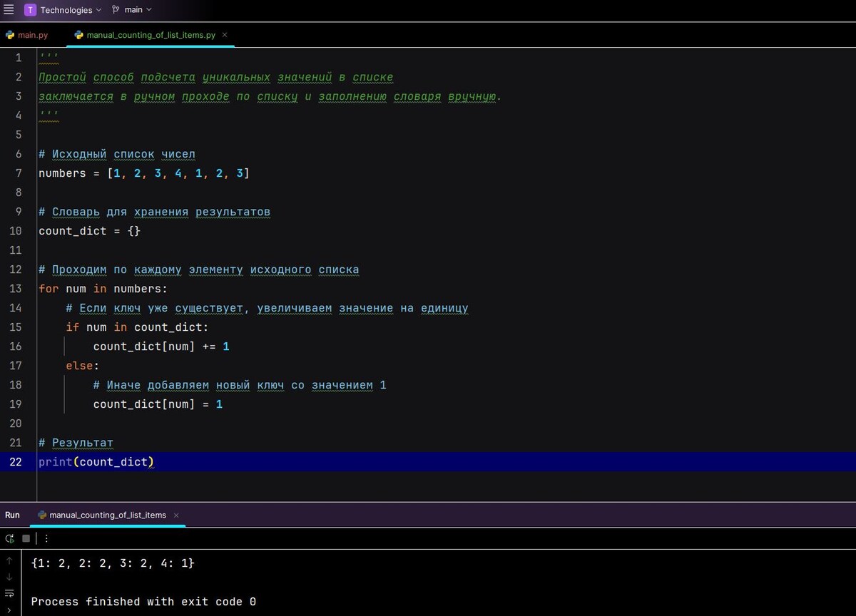
Task: Click line number 22 in the gutter
Action: 16,462
